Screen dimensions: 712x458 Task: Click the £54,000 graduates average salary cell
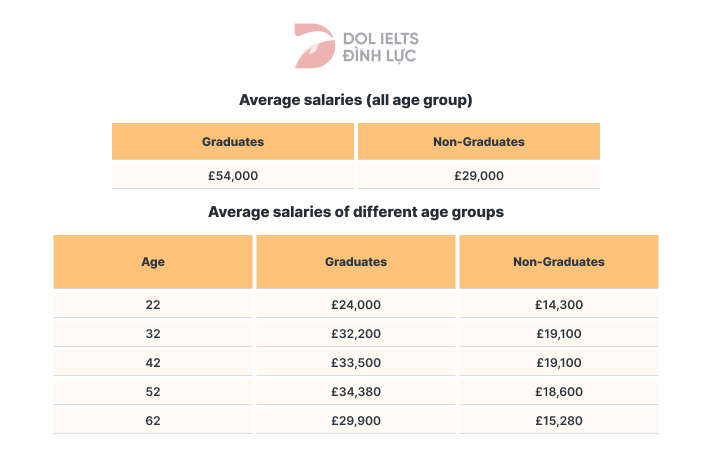pos(233,175)
